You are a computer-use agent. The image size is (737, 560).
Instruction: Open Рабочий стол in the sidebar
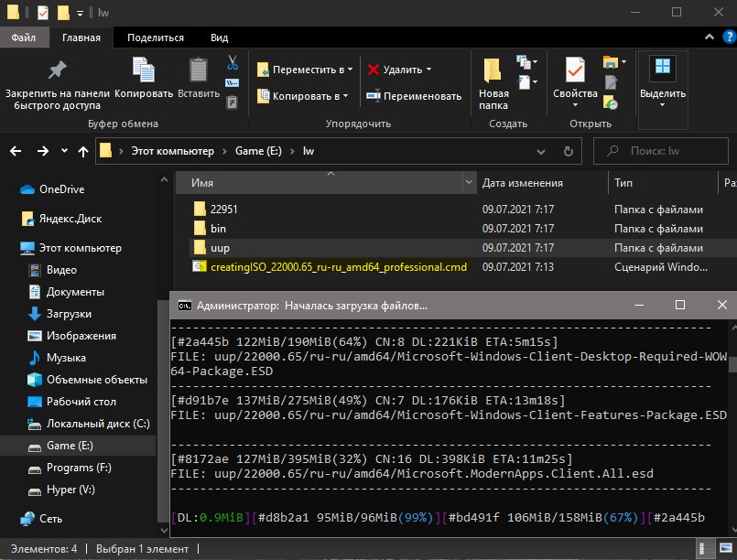click(81, 402)
